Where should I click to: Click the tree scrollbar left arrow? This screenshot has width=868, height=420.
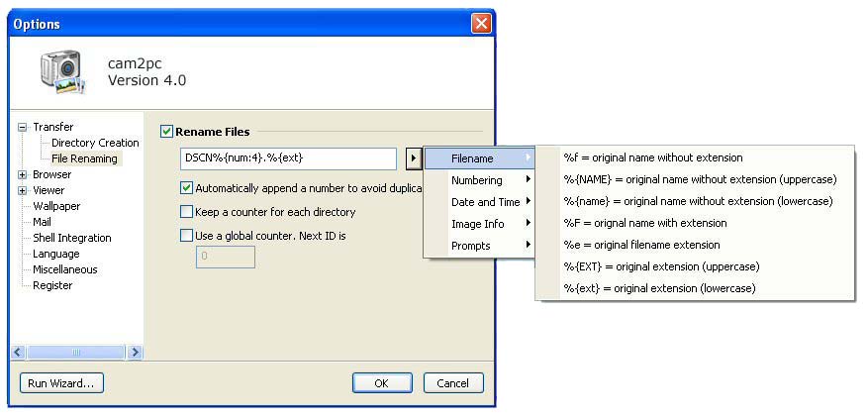[x=18, y=352]
